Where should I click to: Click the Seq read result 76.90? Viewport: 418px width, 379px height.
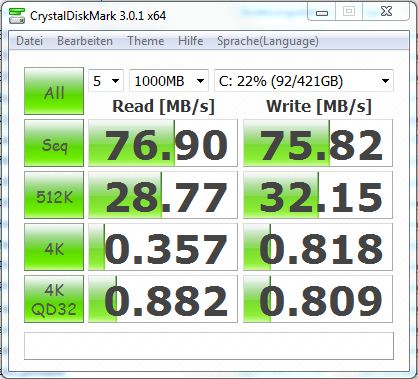pos(163,143)
